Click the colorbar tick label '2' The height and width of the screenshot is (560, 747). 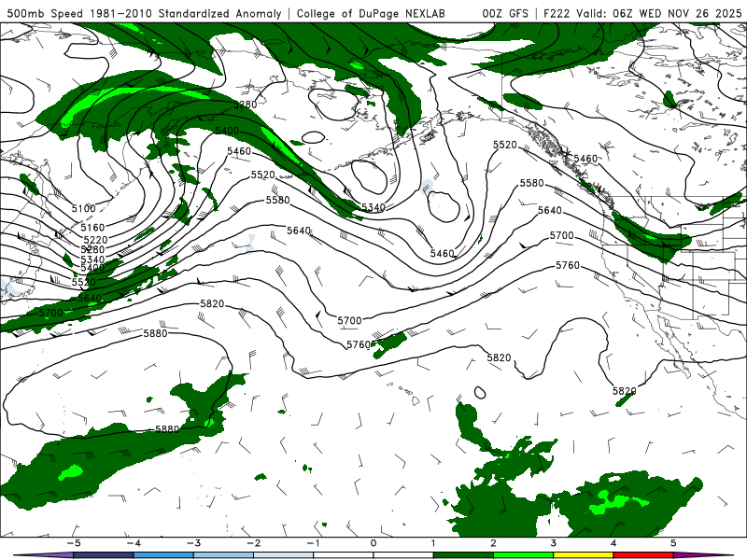(493, 543)
